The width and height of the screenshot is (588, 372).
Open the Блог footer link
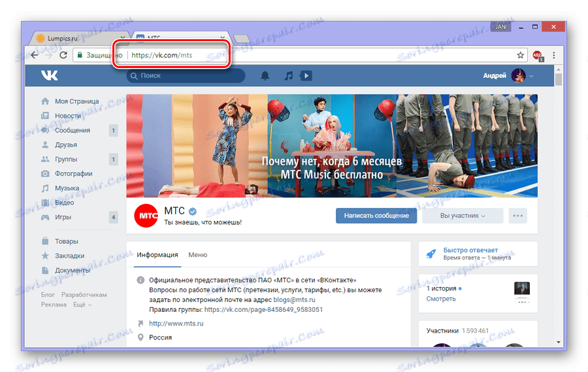point(48,295)
